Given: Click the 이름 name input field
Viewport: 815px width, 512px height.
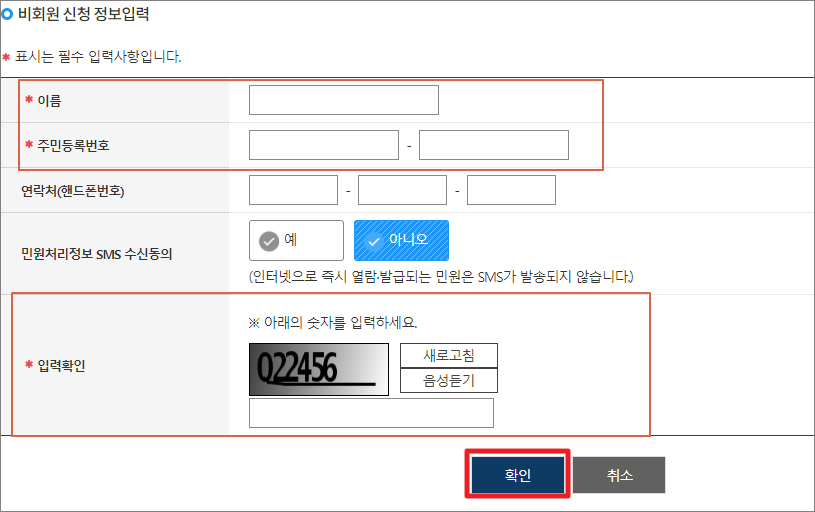Looking at the screenshot, I should [x=344, y=100].
